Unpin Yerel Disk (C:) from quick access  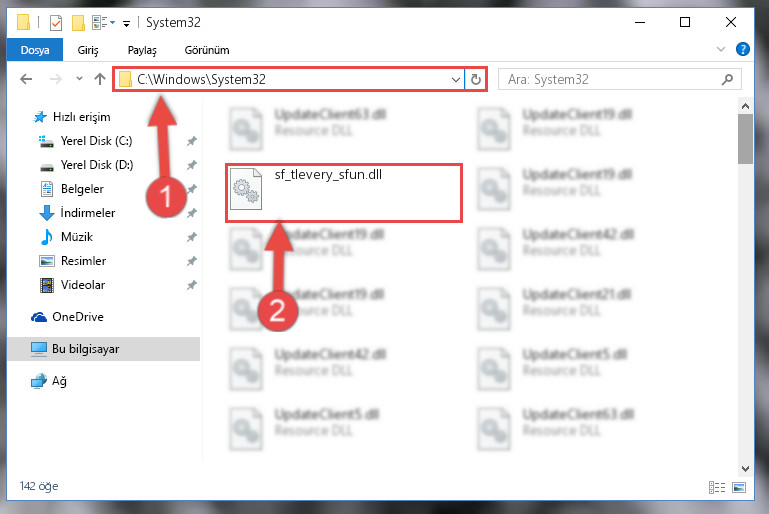192,141
